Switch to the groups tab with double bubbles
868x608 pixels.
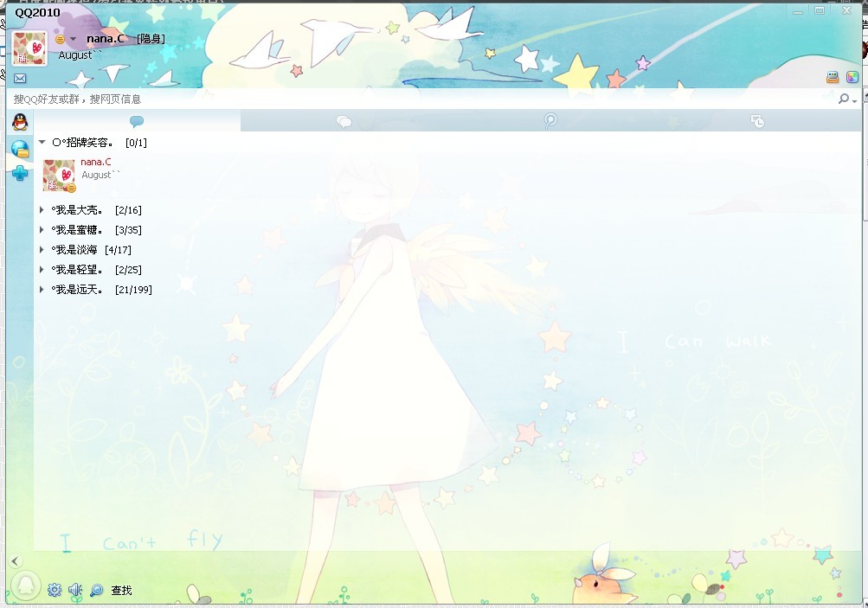point(344,120)
